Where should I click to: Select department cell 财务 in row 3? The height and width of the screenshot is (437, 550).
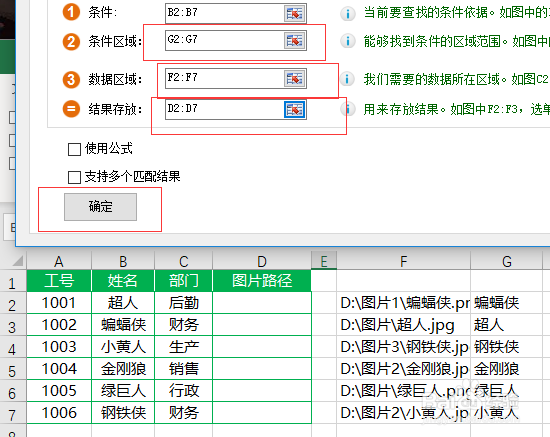183,325
